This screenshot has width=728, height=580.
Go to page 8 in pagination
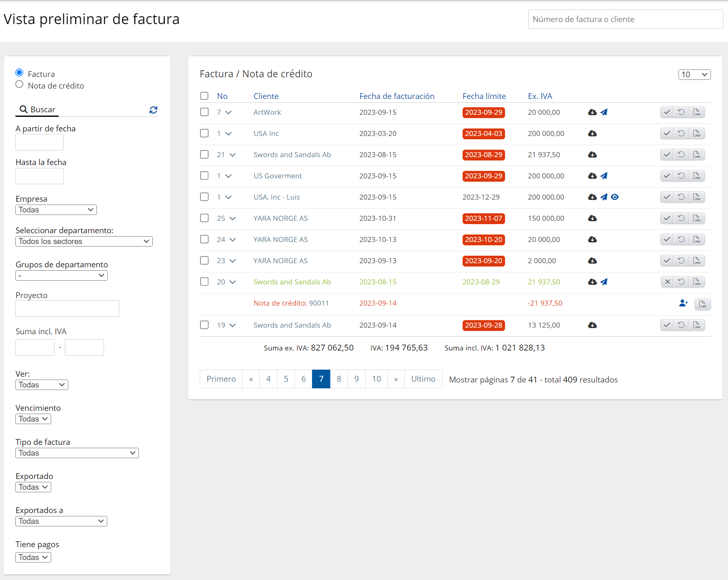coord(339,379)
